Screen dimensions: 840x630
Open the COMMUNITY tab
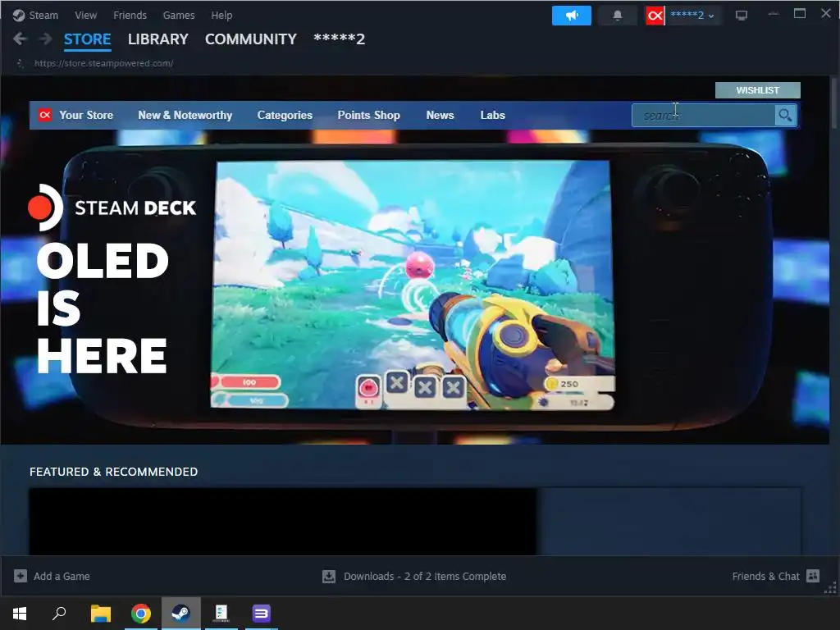[x=251, y=39]
